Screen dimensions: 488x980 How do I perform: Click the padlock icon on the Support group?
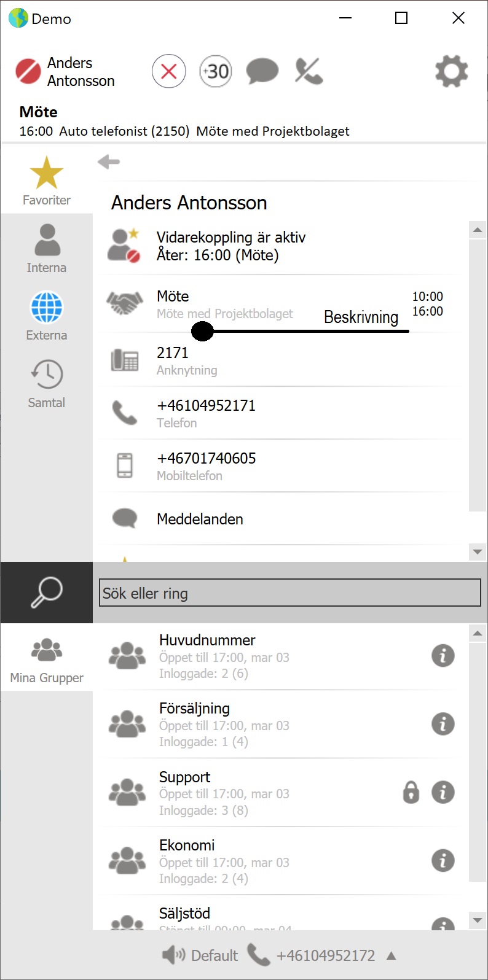coord(411,792)
